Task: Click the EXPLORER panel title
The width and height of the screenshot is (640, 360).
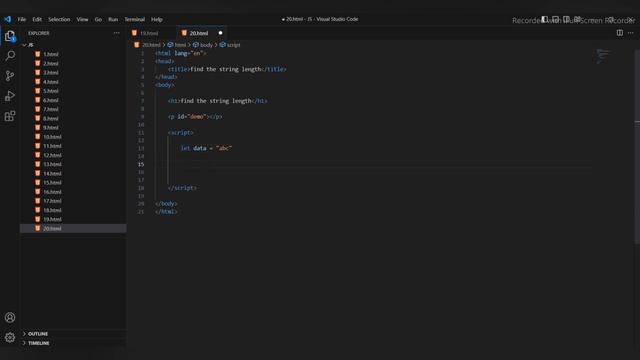Action: (x=39, y=33)
